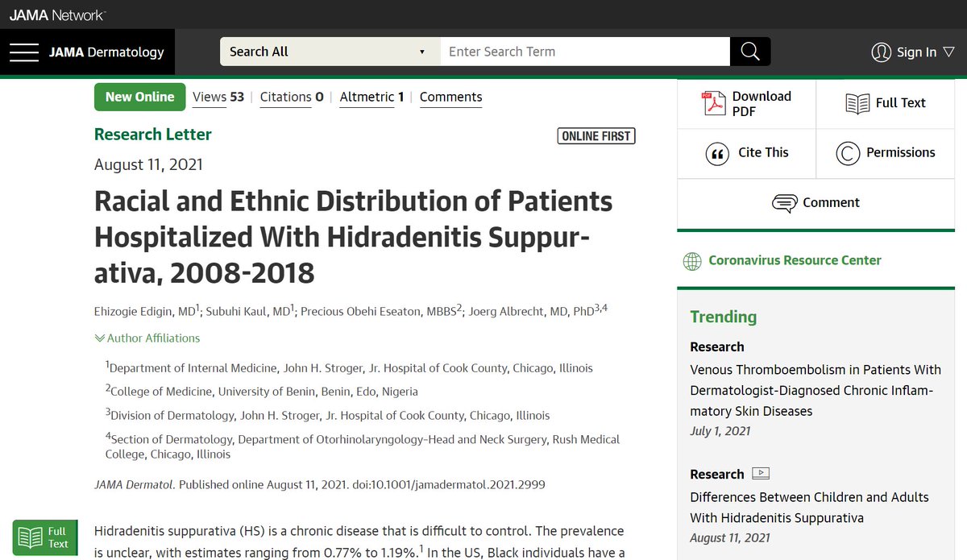Click the Full Text label in sidebar
967x560 pixels.
pos(901,103)
